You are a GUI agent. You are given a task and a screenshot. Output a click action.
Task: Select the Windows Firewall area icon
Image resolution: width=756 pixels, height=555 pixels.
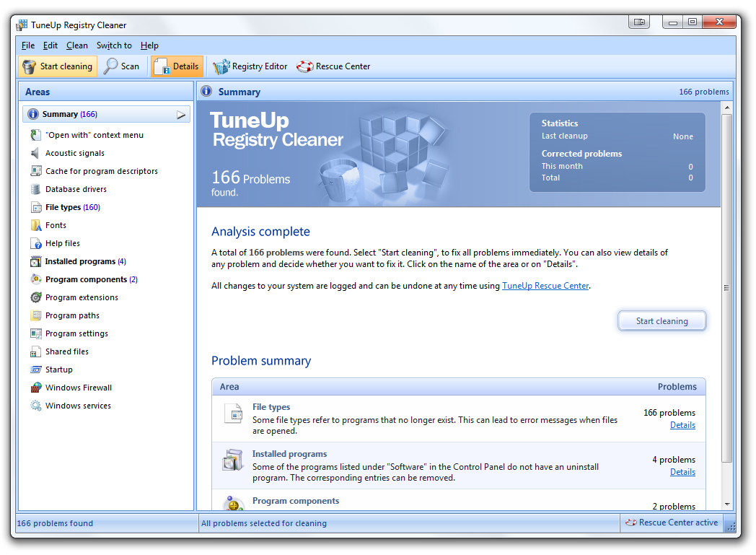[x=36, y=388]
